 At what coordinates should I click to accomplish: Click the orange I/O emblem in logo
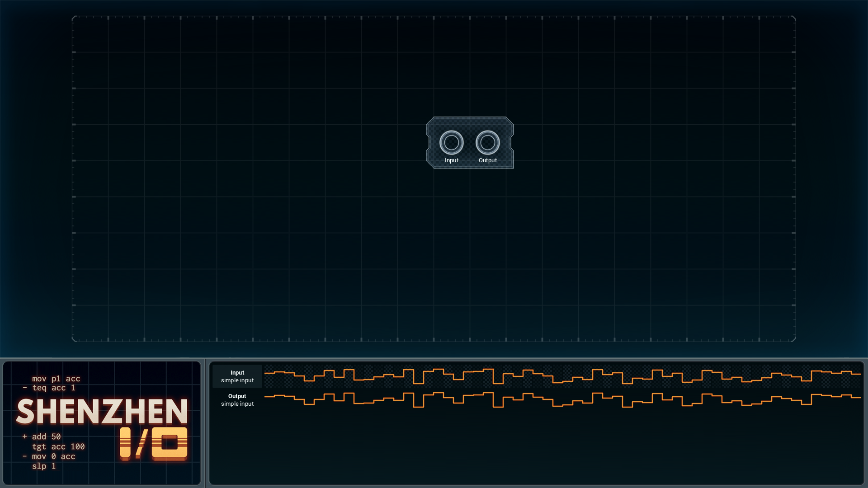(x=154, y=444)
